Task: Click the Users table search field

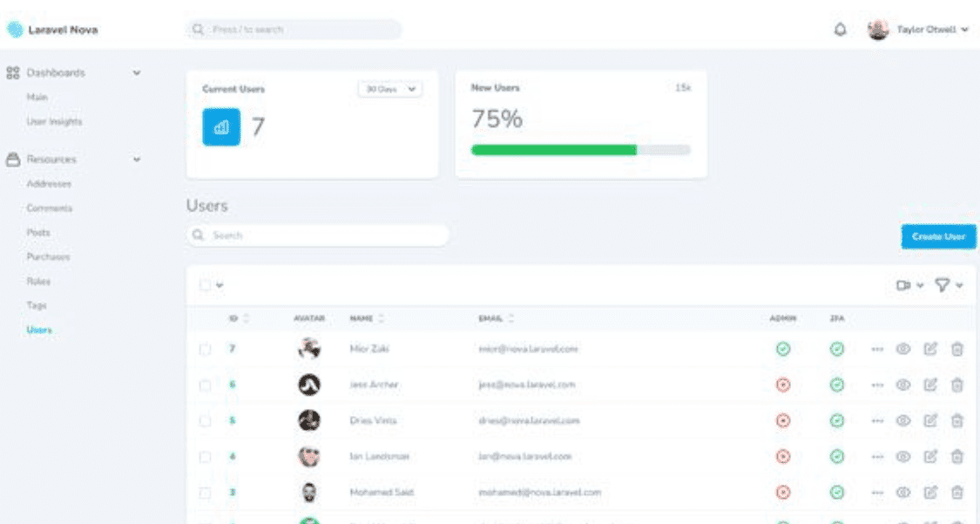Action: click(x=318, y=235)
